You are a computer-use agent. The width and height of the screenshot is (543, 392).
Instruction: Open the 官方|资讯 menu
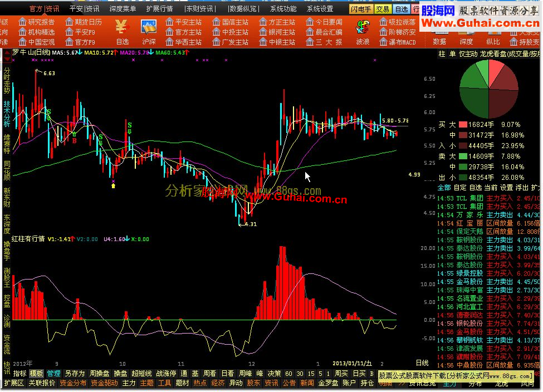[x=45, y=9]
